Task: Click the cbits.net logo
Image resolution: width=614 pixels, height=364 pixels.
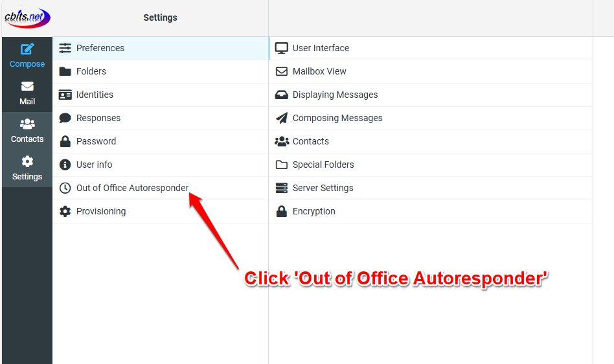Action: [27, 18]
